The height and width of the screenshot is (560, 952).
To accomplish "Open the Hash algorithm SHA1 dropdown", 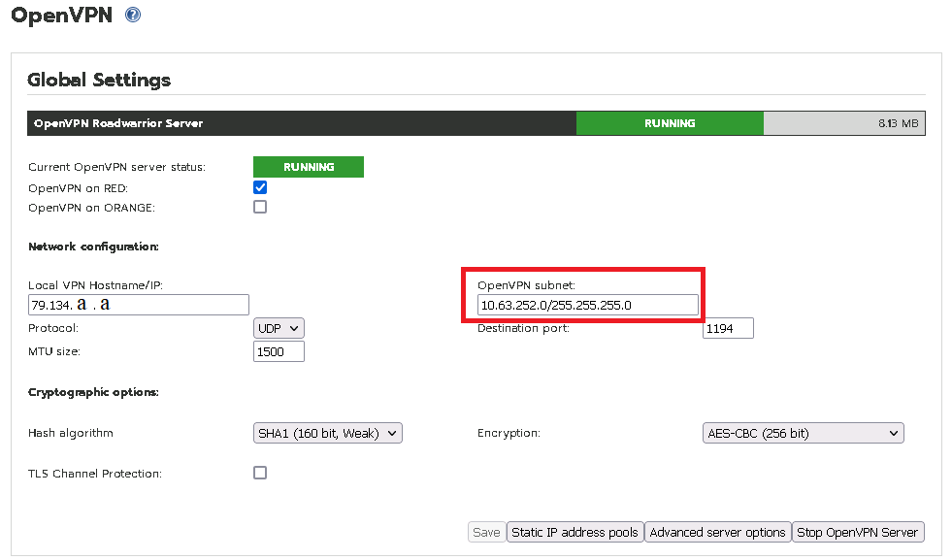I will [x=328, y=433].
